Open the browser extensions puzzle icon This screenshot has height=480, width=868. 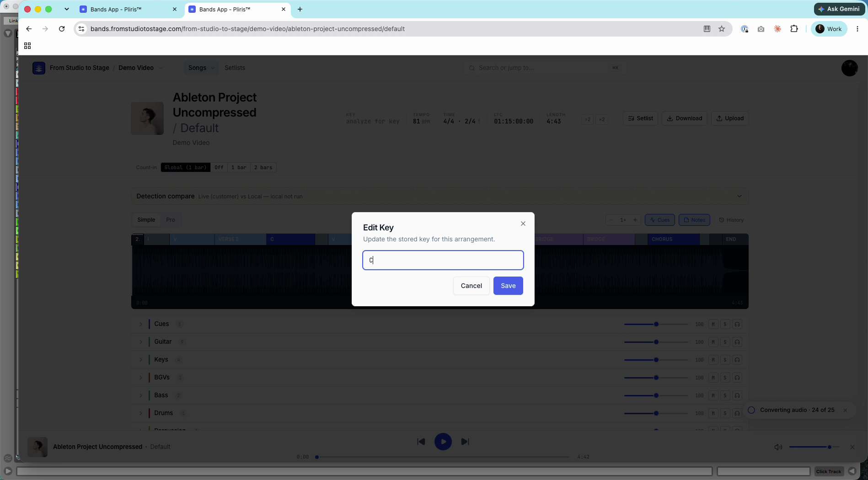point(794,29)
